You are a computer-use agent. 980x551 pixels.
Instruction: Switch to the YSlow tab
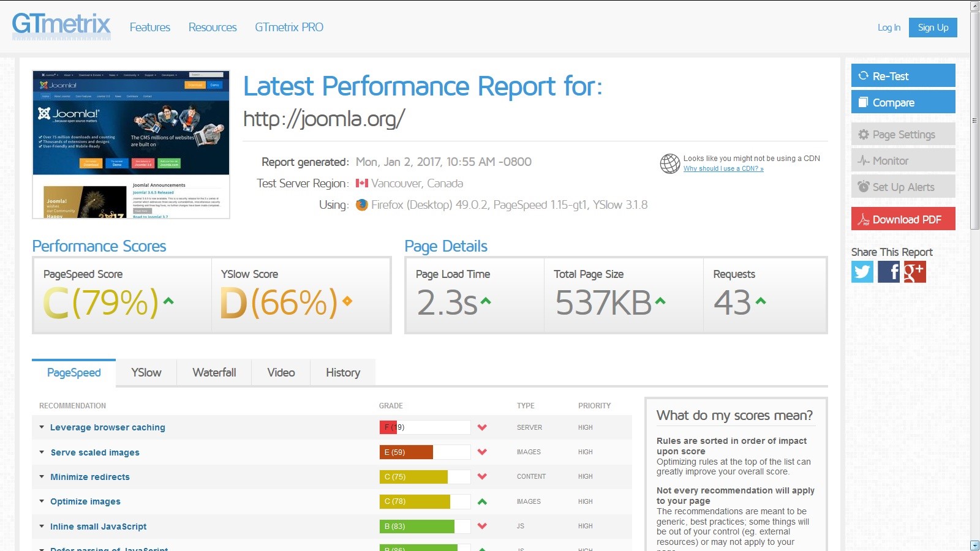click(x=146, y=373)
